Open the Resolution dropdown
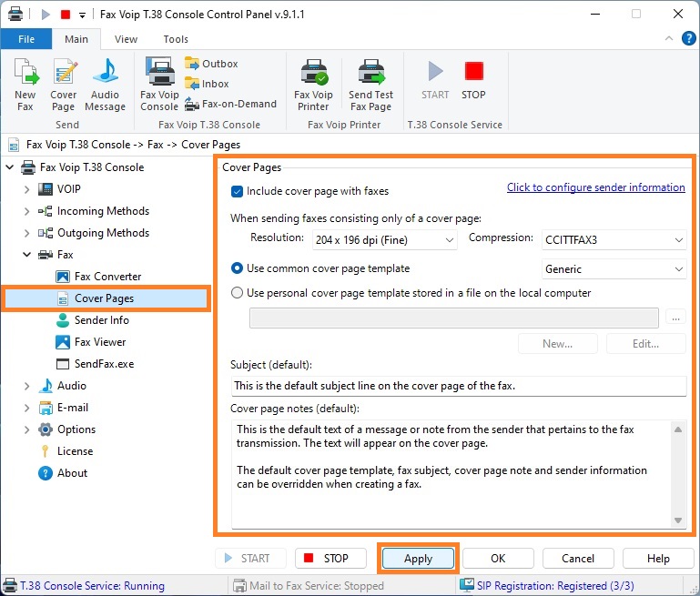The image size is (700, 596). 384,240
